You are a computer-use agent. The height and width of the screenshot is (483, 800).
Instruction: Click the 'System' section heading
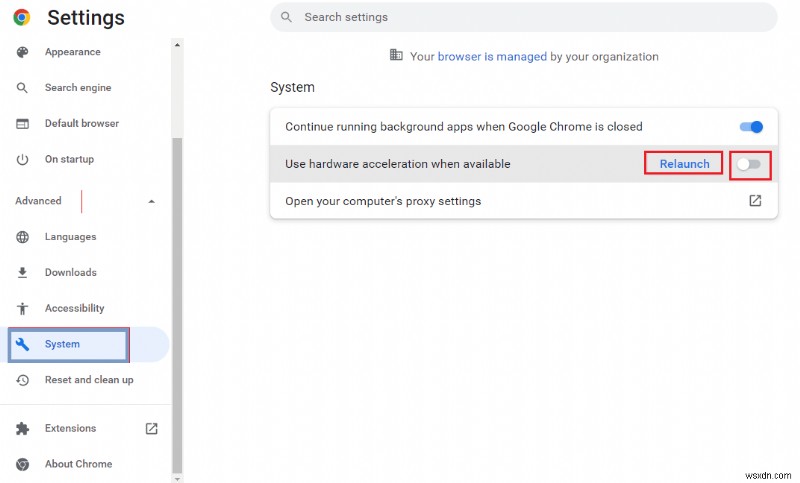click(292, 88)
